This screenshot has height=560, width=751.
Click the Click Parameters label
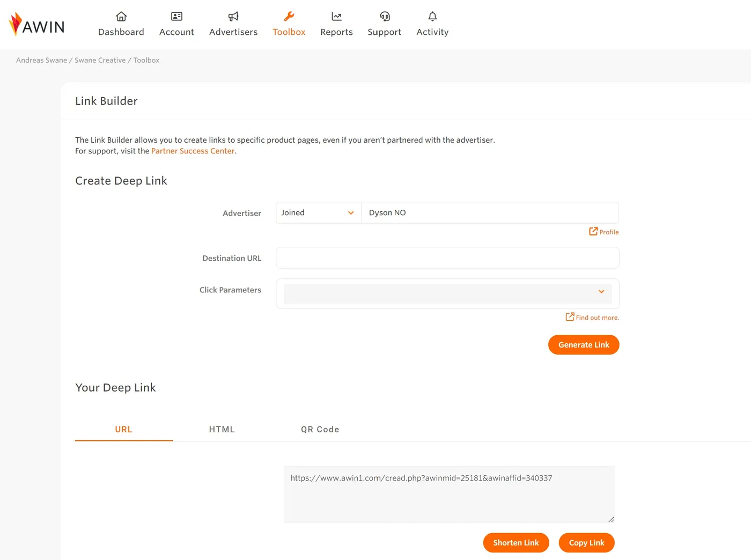pyautogui.click(x=230, y=290)
